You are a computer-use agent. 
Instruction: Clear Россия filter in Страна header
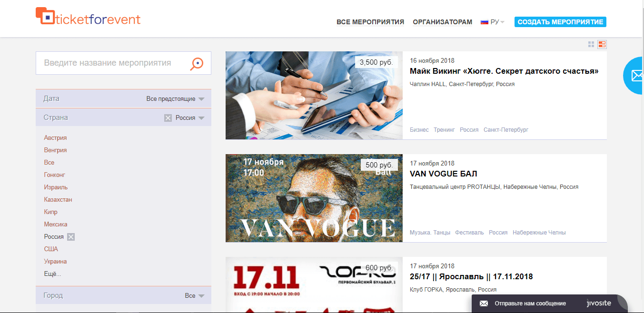[x=168, y=118]
